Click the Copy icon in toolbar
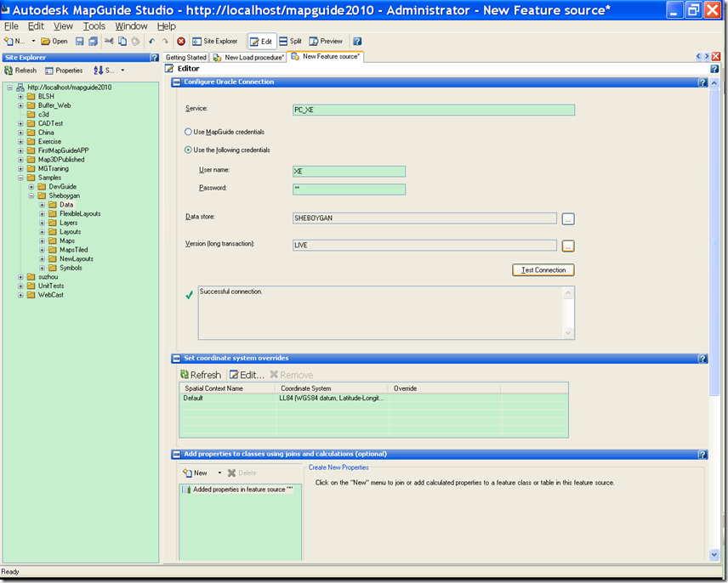The width and height of the screenshot is (728, 583). 122,42
